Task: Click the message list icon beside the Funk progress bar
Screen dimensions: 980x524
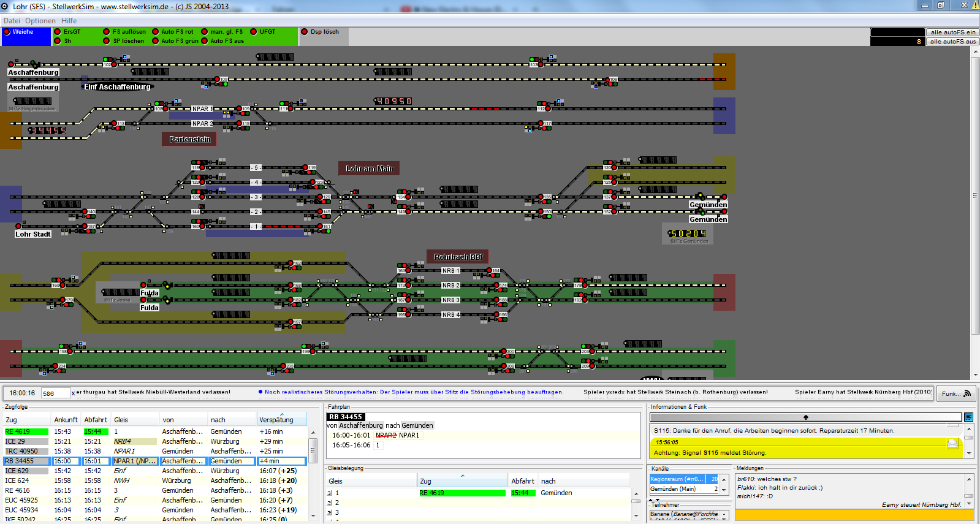Action: tap(968, 417)
